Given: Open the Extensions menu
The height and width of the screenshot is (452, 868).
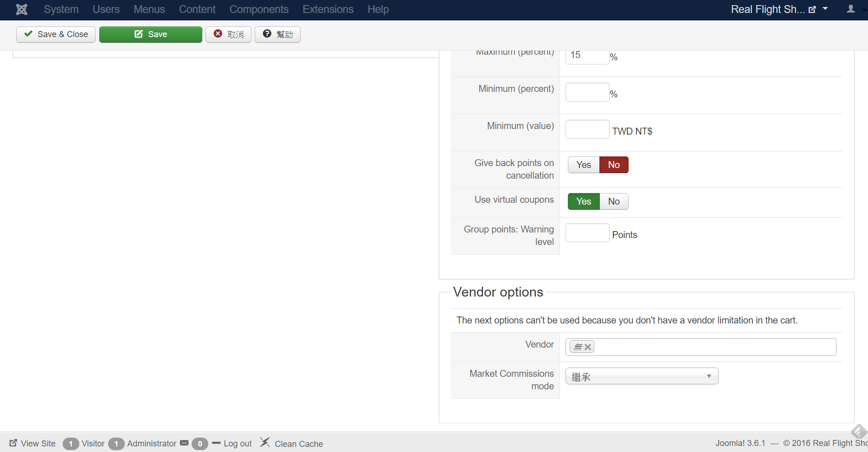Looking at the screenshot, I should click(328, 9).
